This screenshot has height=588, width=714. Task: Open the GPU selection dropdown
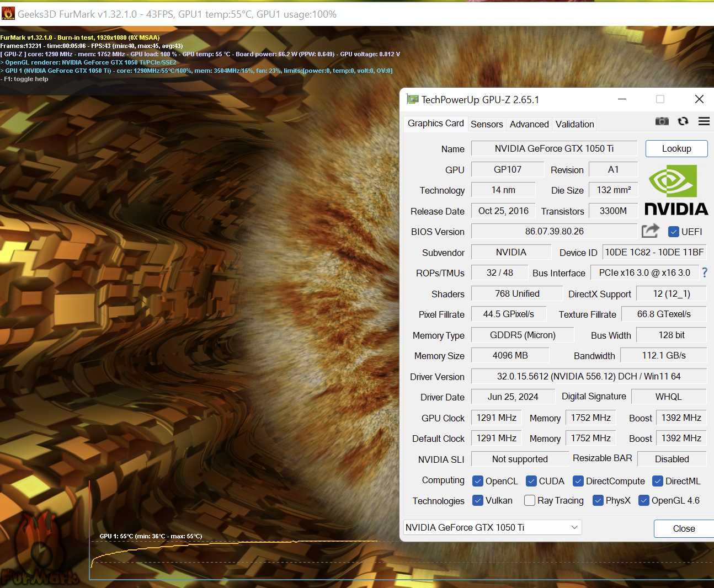pos(492,527)
